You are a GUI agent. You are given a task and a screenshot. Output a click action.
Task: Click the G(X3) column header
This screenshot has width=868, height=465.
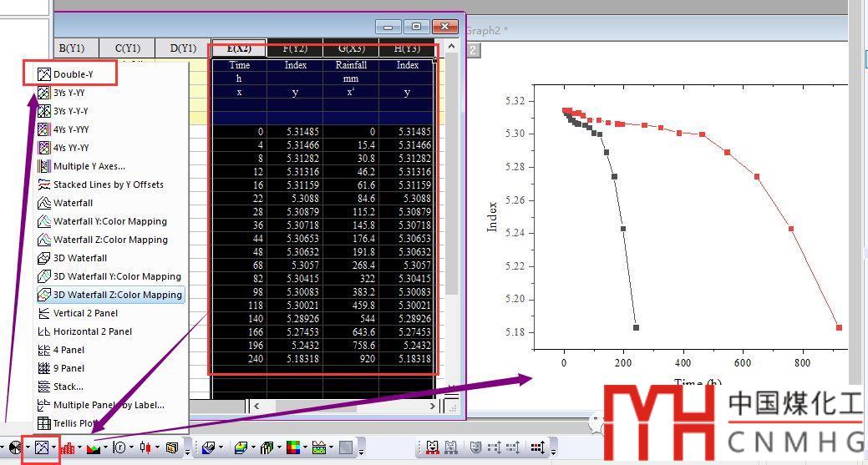click(351, 48)
